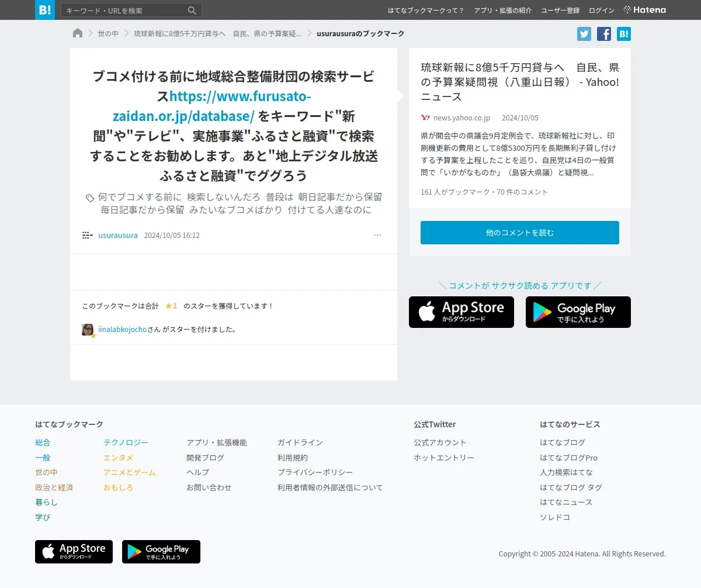The image size is (701, 588).
Task: Click the Hatena Bookmark B! logo
Action: 45,10
